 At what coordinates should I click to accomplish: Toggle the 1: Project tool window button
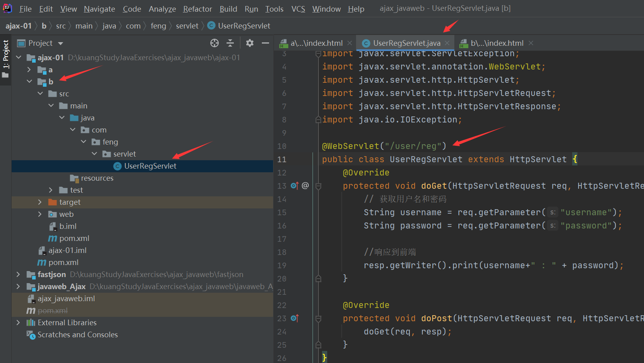pyautogui.click(x=6, y=59)
